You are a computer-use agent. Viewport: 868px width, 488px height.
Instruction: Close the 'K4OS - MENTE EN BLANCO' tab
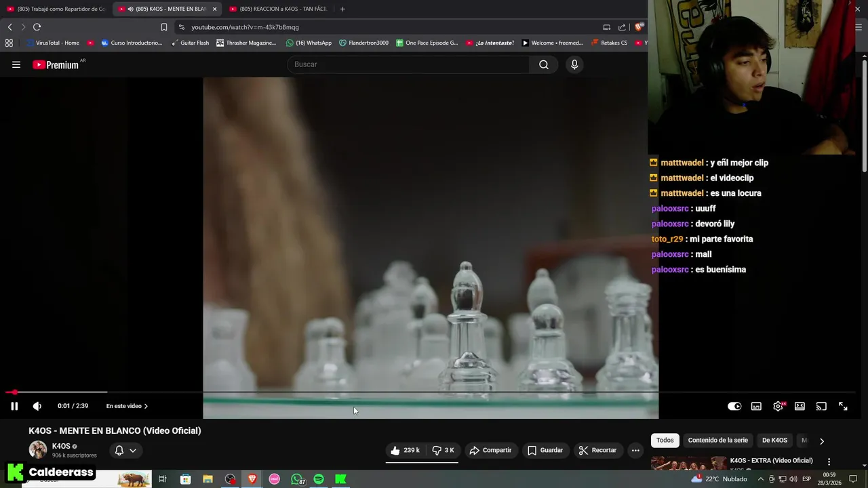214,9
